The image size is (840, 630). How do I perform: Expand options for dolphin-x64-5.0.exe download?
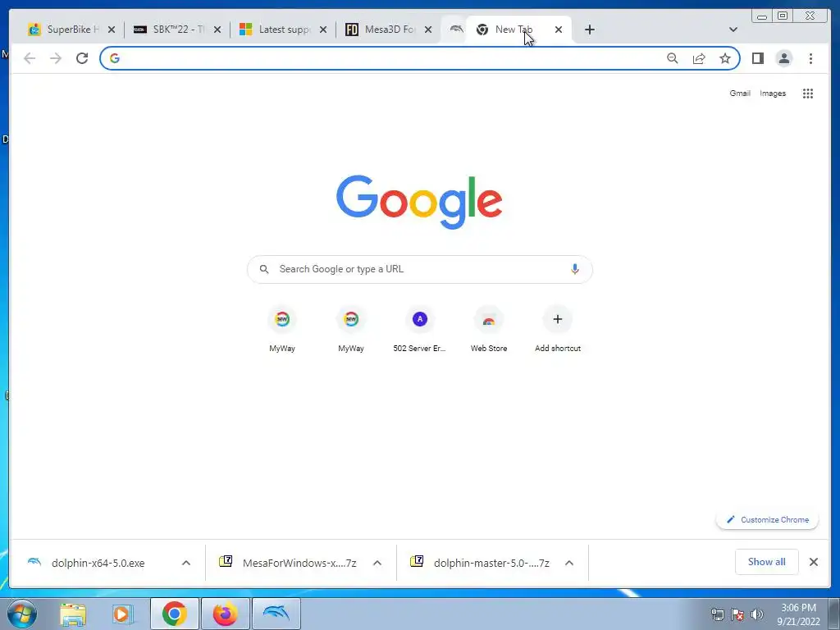(x=186, y=563)
